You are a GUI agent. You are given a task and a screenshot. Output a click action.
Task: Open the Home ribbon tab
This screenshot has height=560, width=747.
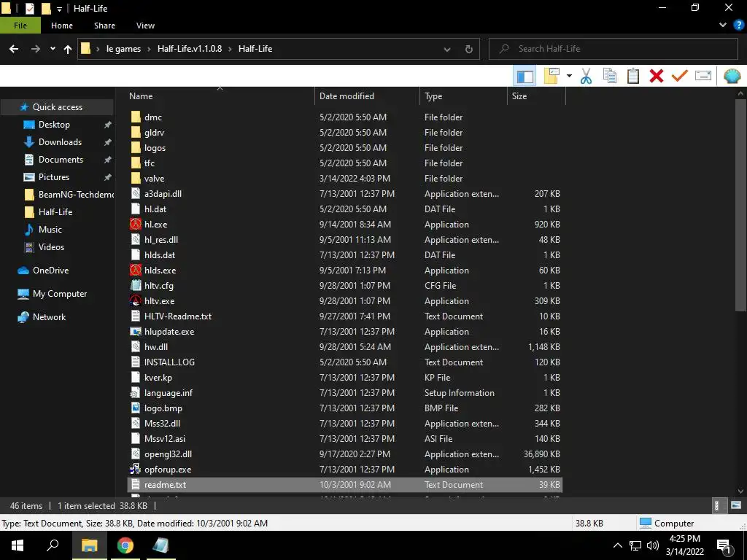click(62, 26)
